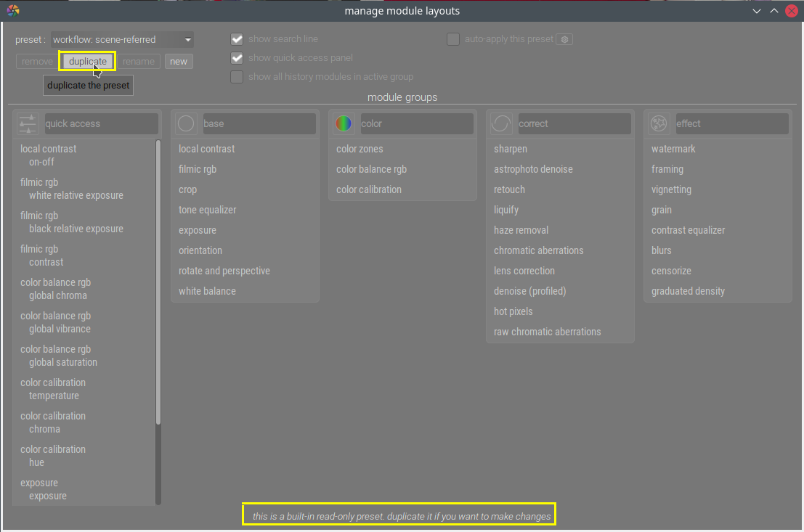Click the effect group icon
The height and width of the screenshot is (532, 804).
pyautogui.click(x=659, y=123)
